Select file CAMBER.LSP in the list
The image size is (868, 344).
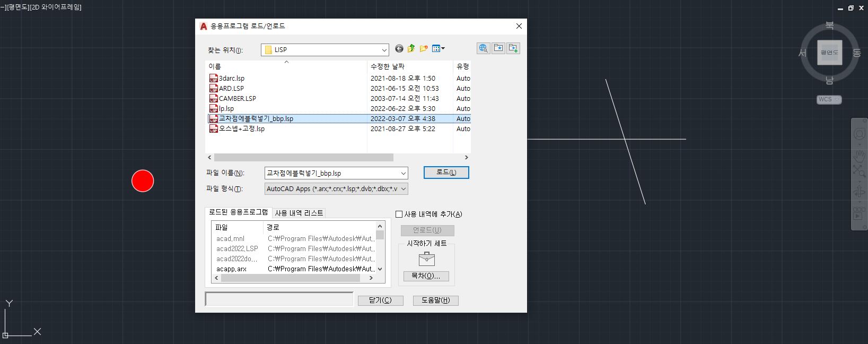point(238,99)
